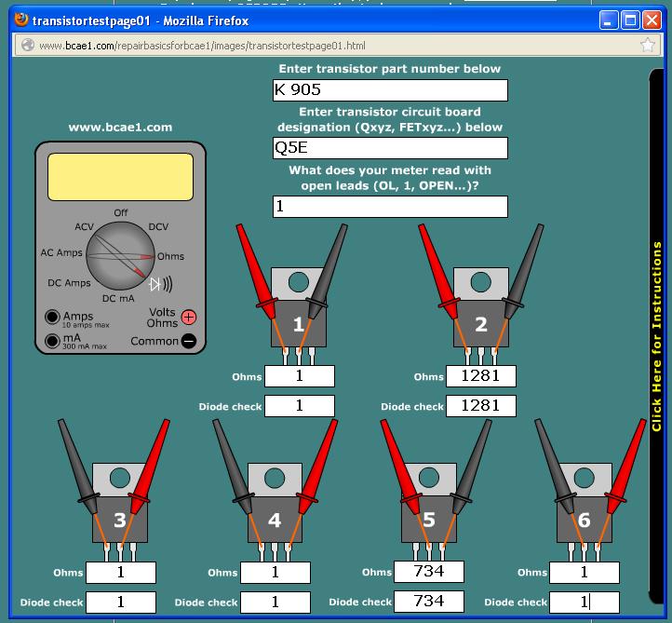Click the open leads reading field
This screenshot has height=623, width=672.
(390, 207)
